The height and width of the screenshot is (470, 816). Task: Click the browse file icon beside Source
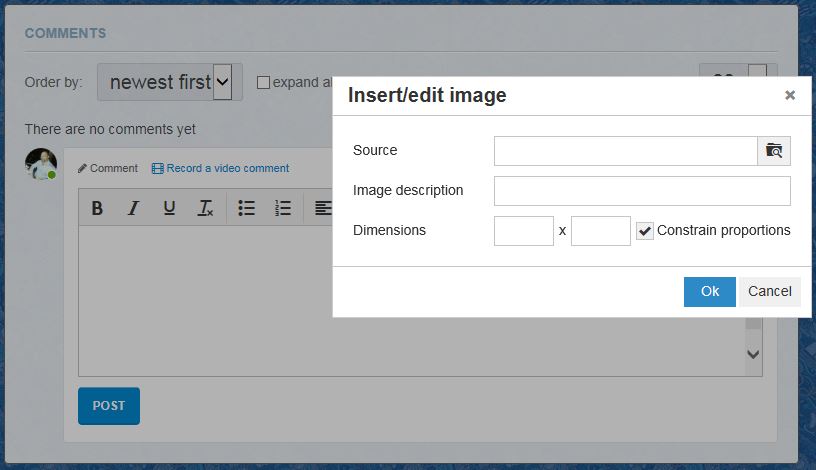click(774, 151)
